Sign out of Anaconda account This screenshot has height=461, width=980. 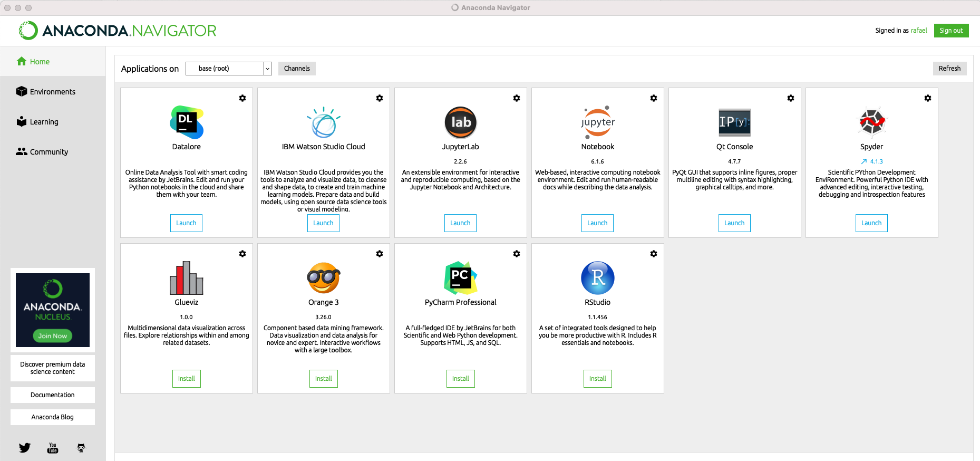pyautogui.click(x=951, y=31)
